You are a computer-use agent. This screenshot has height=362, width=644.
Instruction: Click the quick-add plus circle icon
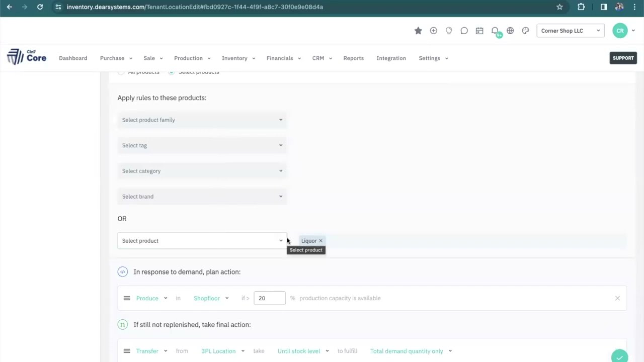433,31
